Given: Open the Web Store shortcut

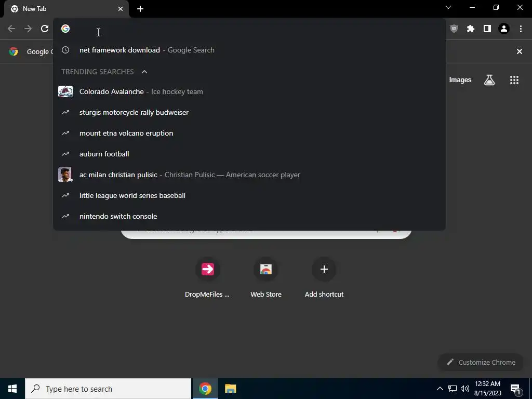Looking at the screenshot, I should point(265,278).
